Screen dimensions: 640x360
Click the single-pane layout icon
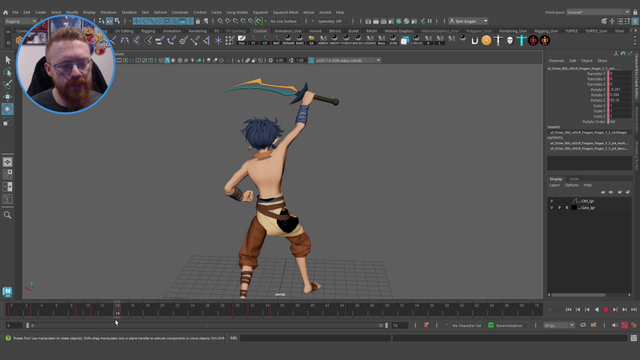coord(7,162)
